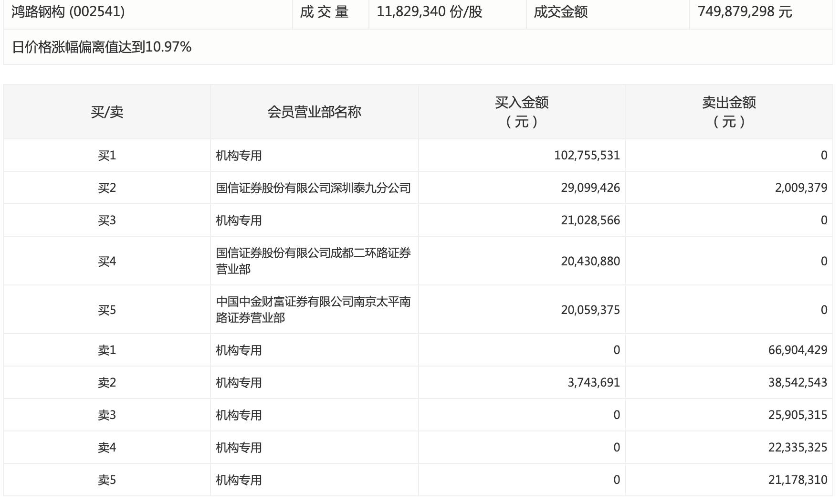Select the zero buy amount in 卖1 row
Image resolution: width=840 pixels, height=504 pixels.
[617, 350]
